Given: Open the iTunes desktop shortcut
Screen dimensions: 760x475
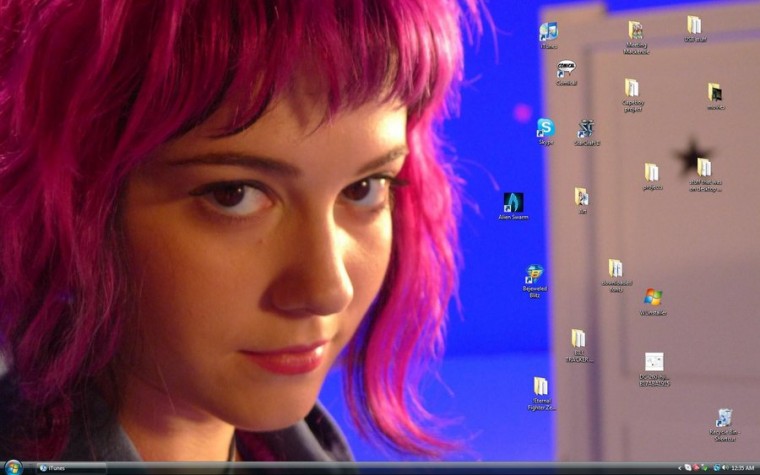Looking at the screenshot, I should click(x=548, y=35).
